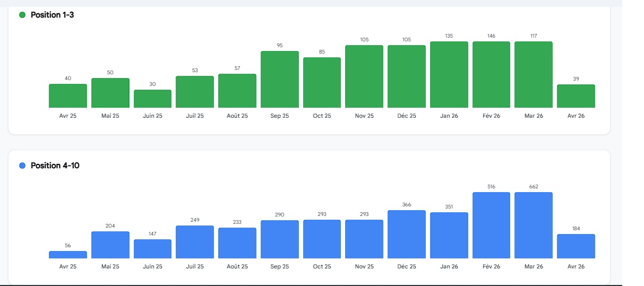Screen dimensions: 644x286
Task: Click the 117 value label above green Mar 26
Action: 534,36
